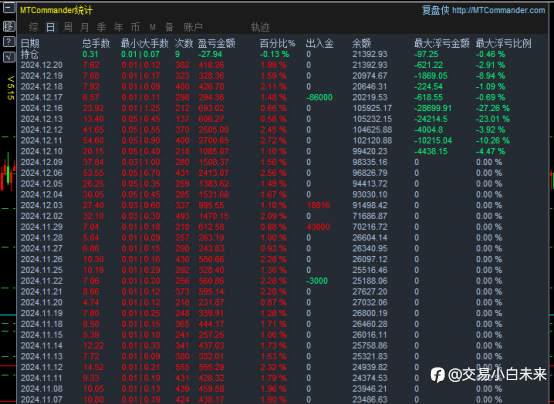Click the chart-line icon below the help icon
This screenshot has width=554, height=404.
click(8, 57)
